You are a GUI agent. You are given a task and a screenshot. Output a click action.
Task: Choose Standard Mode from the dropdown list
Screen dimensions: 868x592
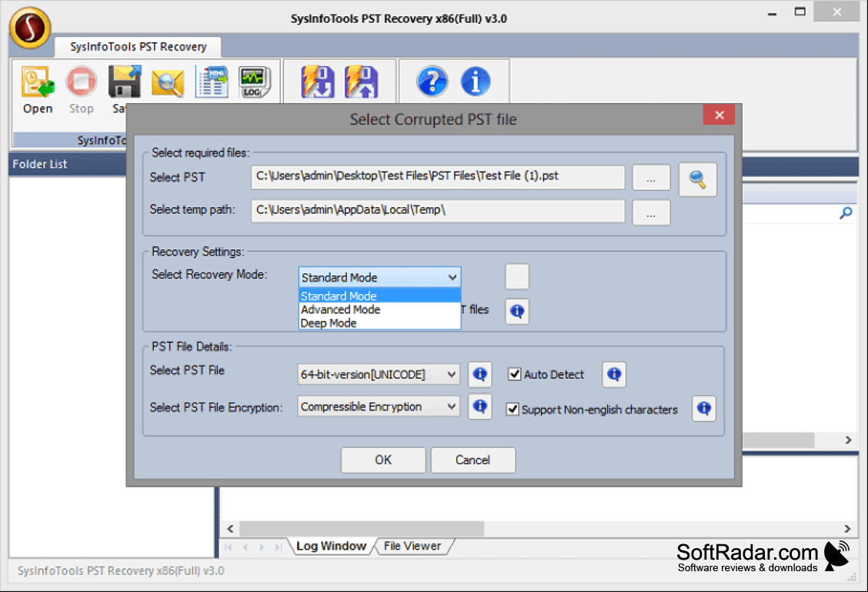[x=380, y=296]
